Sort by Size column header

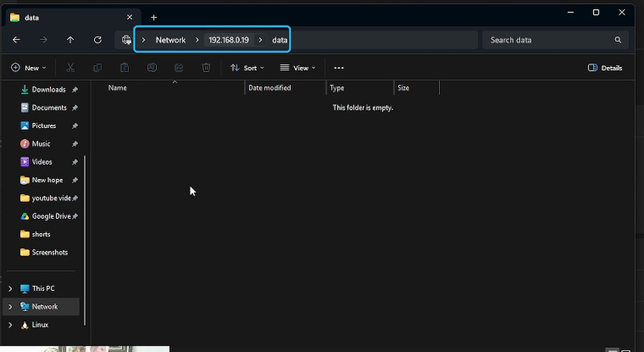click(x=403, y=88)
